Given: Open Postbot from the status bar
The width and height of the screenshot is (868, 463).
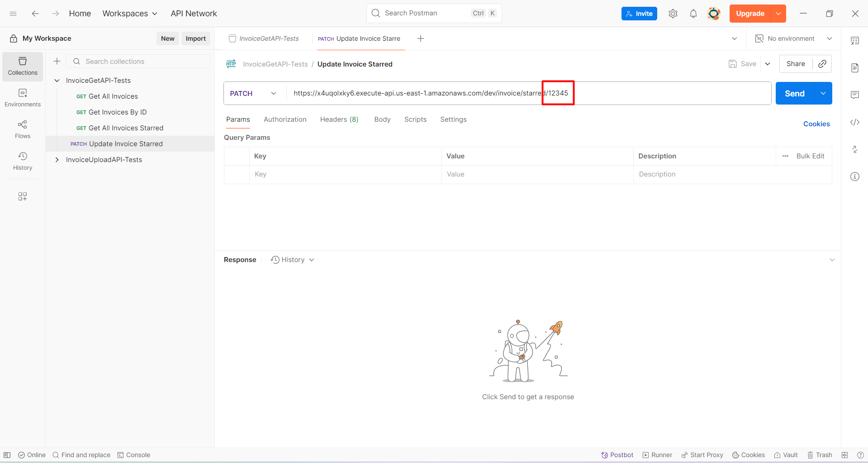Looking at the screenshot, I should (617, 455).
